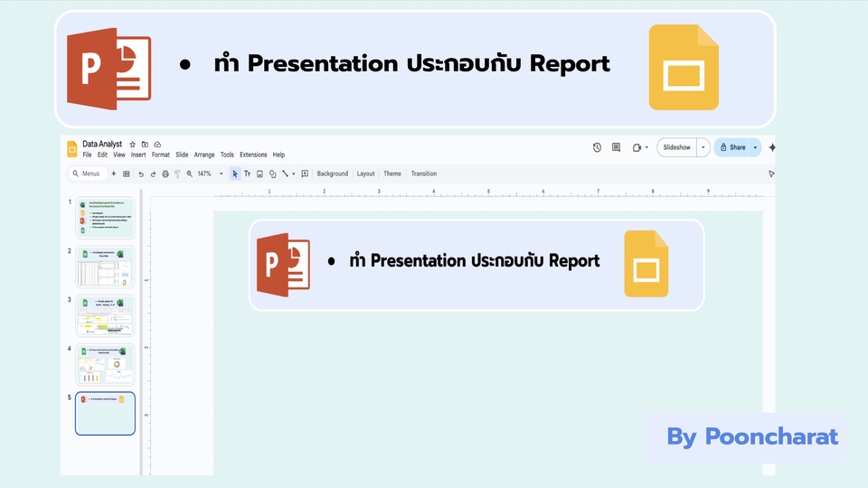Open the Format menu

click(x=161, y=155)
